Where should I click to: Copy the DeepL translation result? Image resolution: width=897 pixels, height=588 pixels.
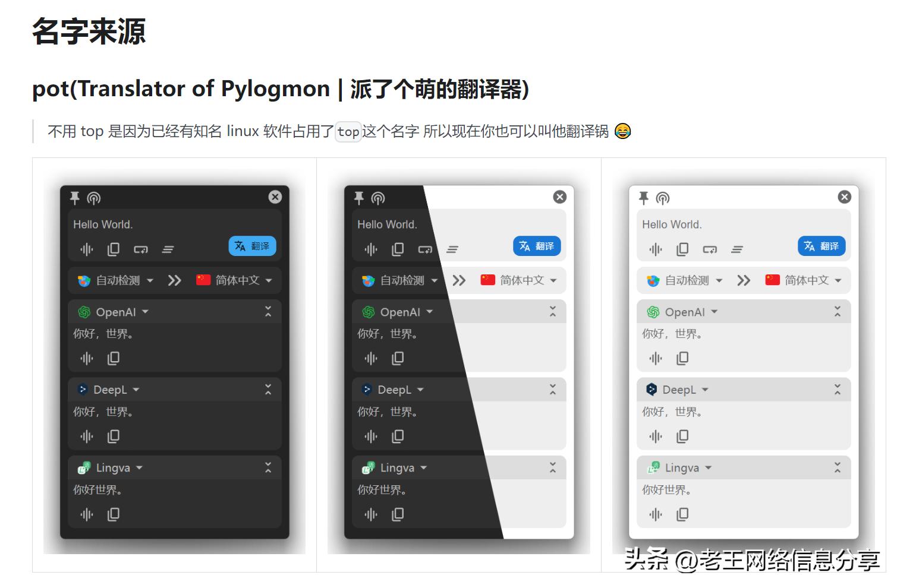click(x=113, y=436)
